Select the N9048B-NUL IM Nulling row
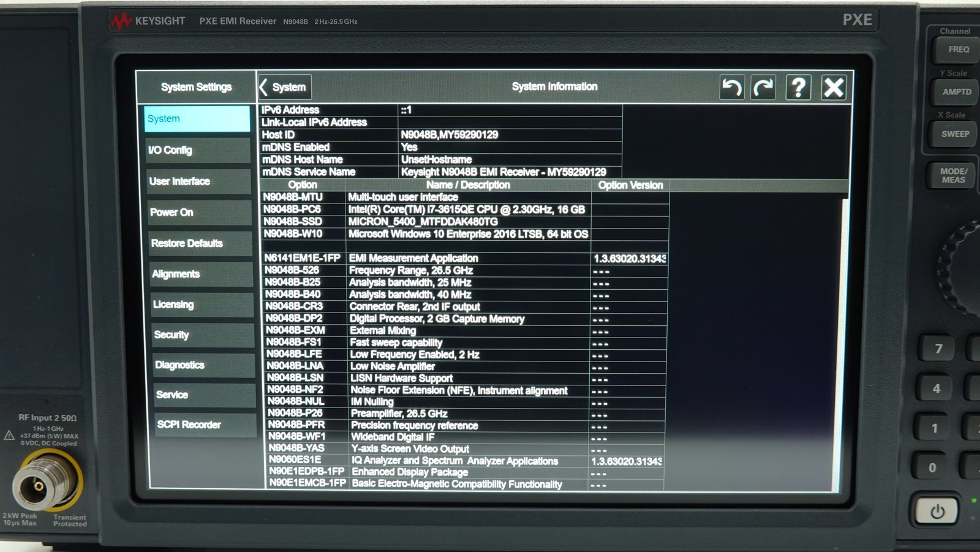The height and width of the screenshot is (552, 980). (465, 401)
